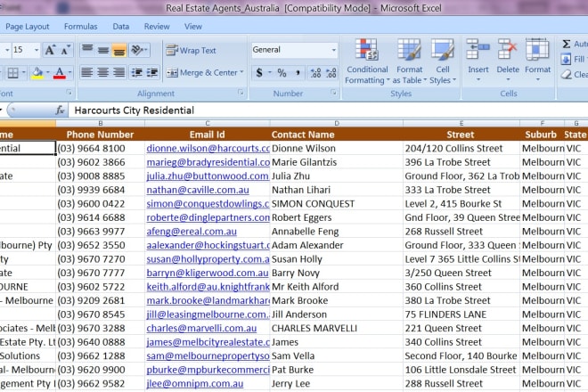Click the Insert cells icon

click(478, 50)
